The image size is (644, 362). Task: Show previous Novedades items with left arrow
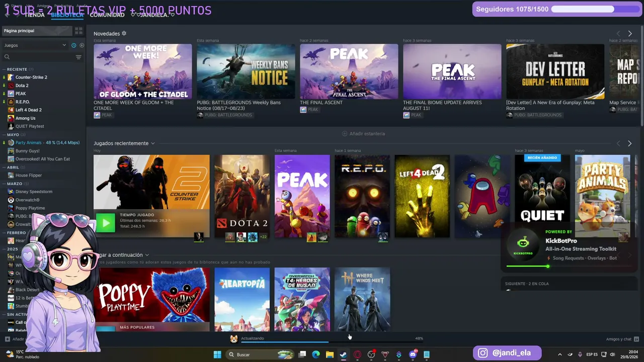[618, 34]
